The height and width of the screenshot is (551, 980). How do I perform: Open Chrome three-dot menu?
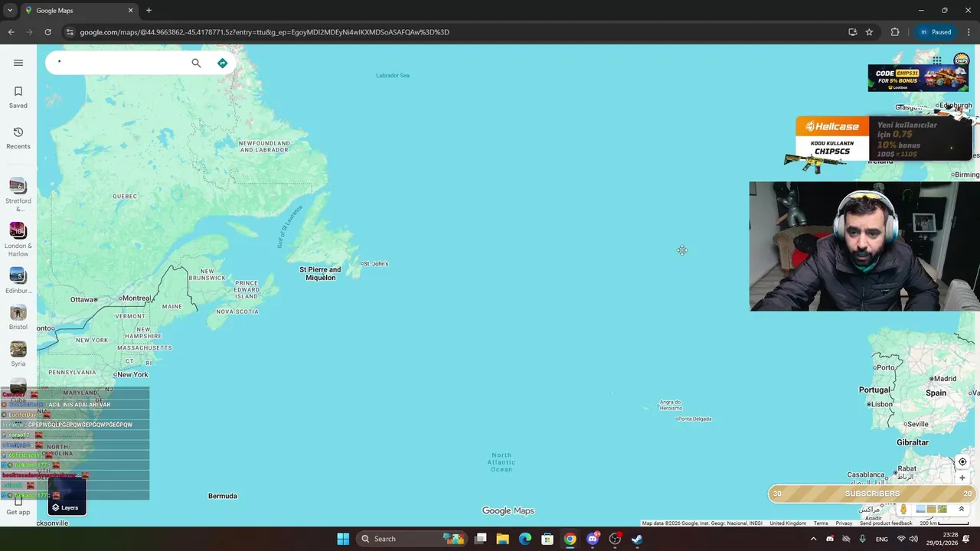point(969,32)
